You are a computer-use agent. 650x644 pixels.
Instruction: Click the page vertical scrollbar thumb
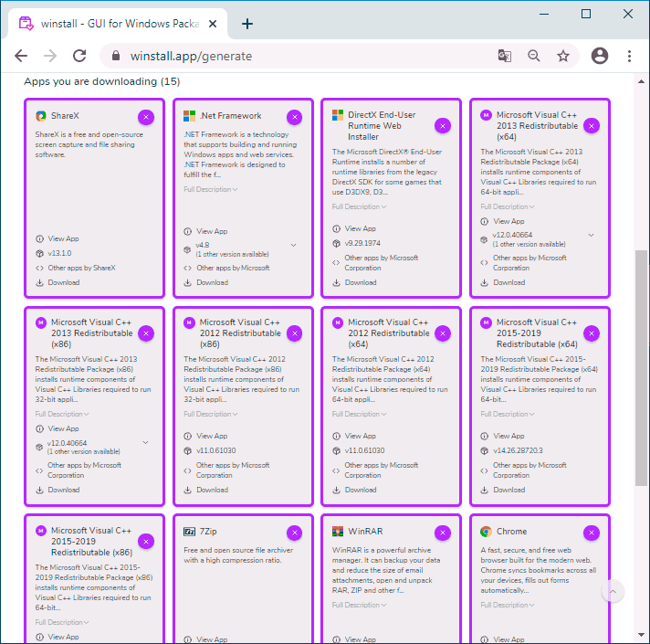click(641, 368)
